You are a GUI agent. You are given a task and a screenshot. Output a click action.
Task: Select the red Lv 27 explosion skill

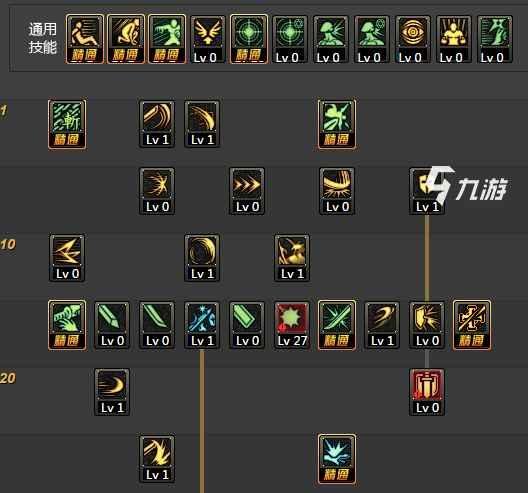point(292,325)
